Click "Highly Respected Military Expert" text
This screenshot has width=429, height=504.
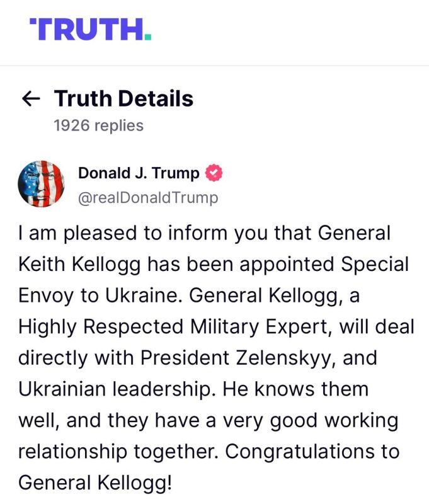173,327
